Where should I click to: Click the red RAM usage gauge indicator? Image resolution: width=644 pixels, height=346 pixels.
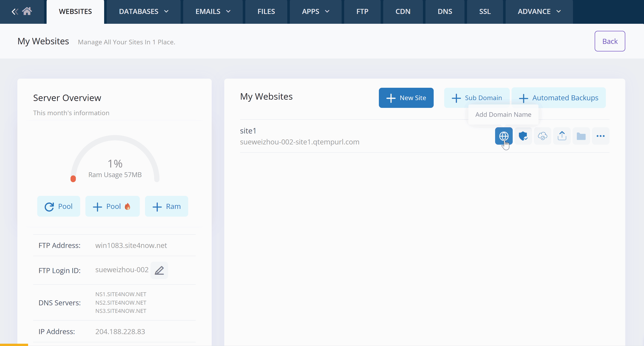pos(73,179)
